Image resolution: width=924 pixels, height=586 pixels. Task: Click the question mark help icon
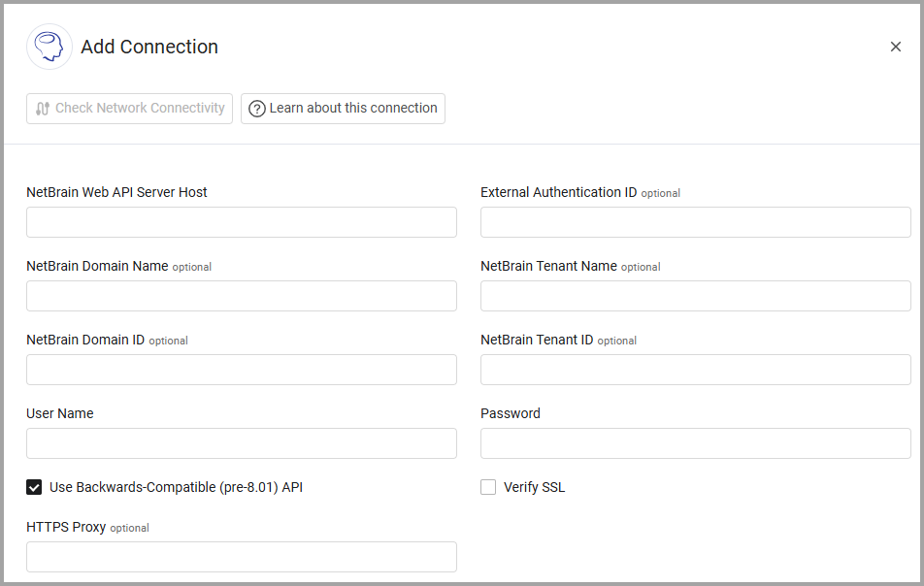tap(257, 109)
